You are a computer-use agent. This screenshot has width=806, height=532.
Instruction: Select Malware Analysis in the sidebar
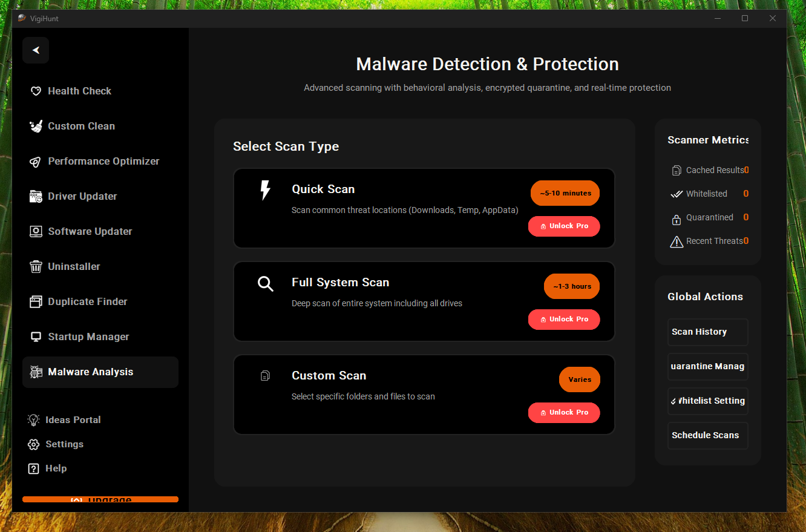point(100,372)
